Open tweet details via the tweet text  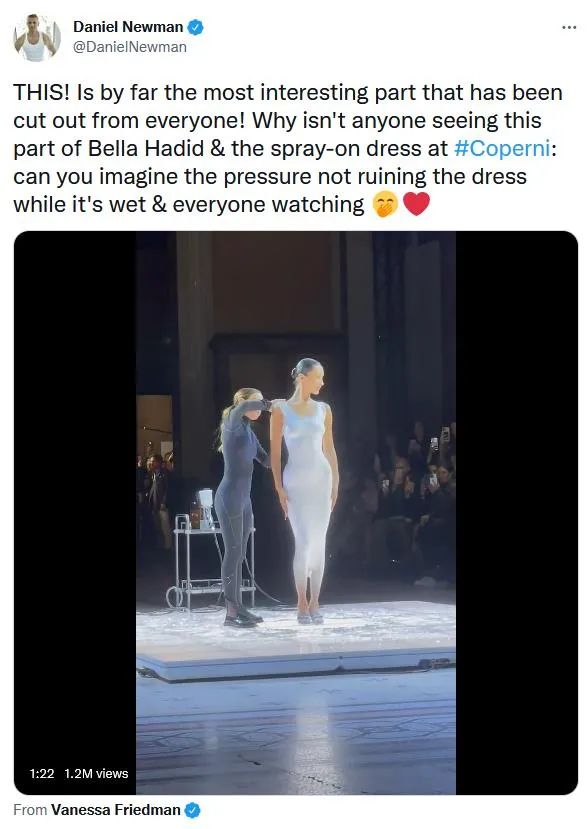pyautogui.click(x=287, y=148)
